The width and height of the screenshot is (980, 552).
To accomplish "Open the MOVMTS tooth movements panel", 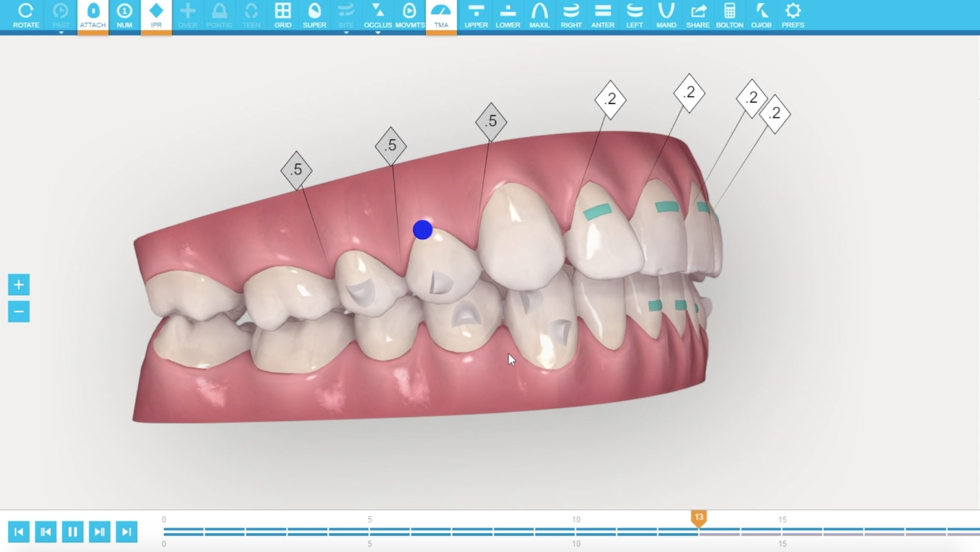I will pos(410,14).
